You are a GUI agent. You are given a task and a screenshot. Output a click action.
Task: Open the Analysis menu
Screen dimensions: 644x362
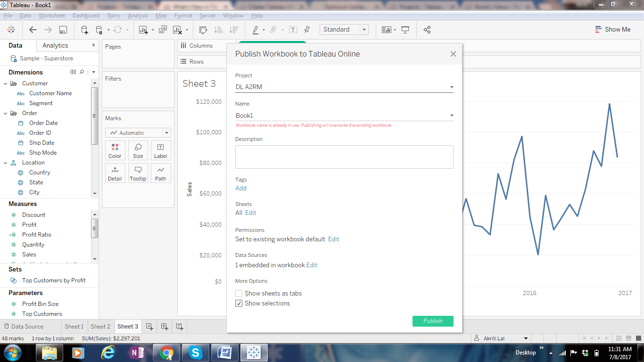(x=138, y=16)
